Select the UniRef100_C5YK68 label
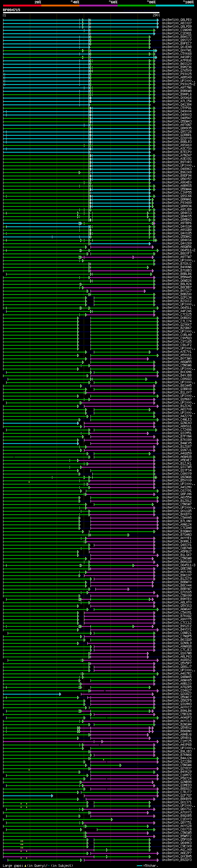Viewport: 197px width, 868px height. 176,54
